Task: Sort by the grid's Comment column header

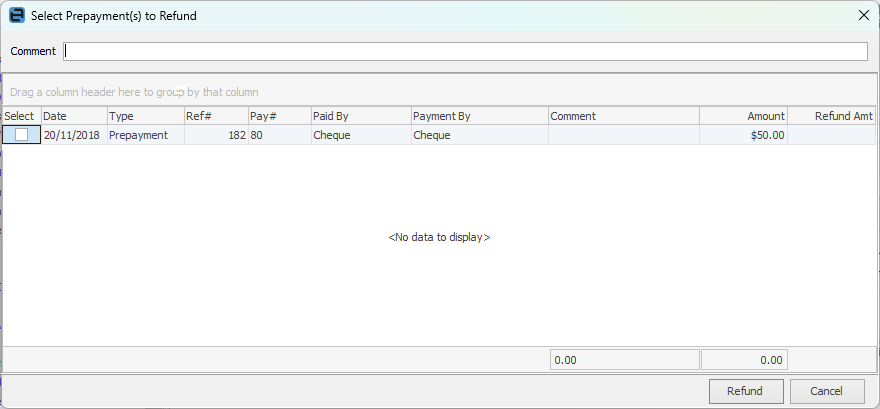Action: (x=624, y=116)
